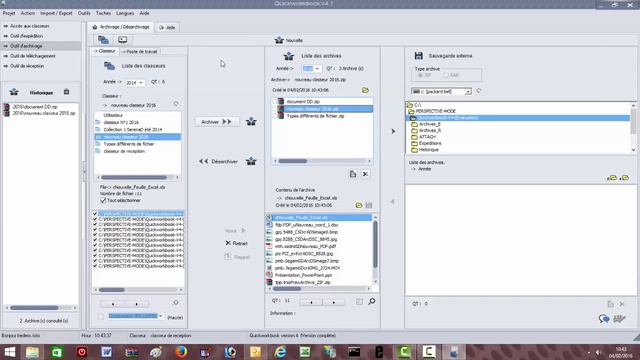Open folder icon beside Contenu de l'archive date
This screenshot has width=640, height=360.
pos(359,205)
